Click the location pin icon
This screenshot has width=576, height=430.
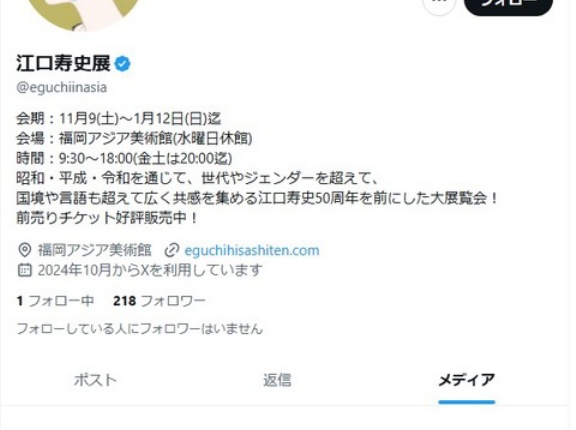[x=25, y=250]
